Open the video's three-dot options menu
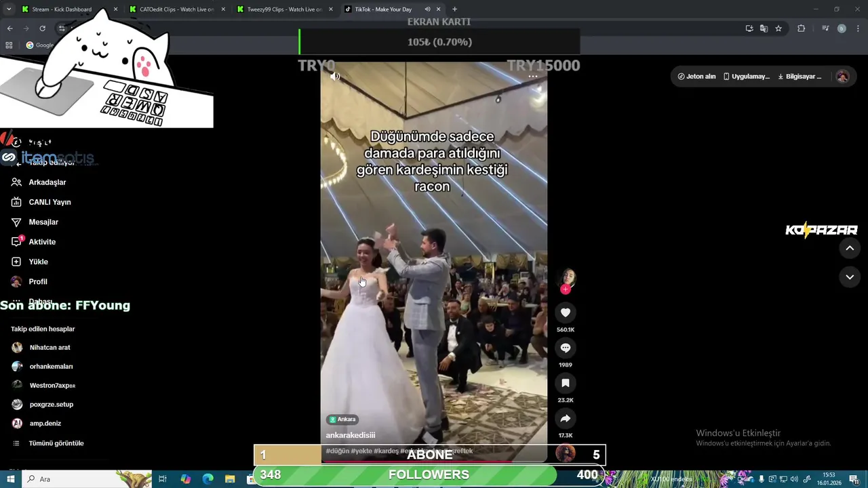 [533, 77]
